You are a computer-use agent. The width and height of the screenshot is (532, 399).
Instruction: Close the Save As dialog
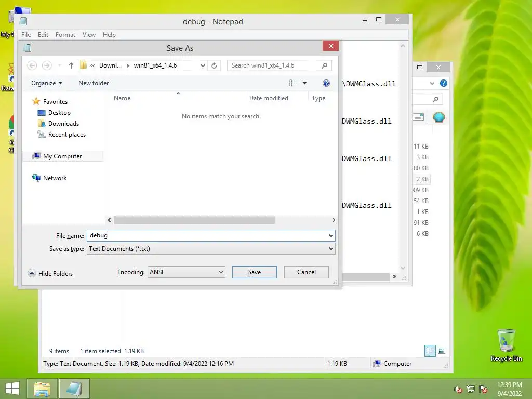pos(331,46)
